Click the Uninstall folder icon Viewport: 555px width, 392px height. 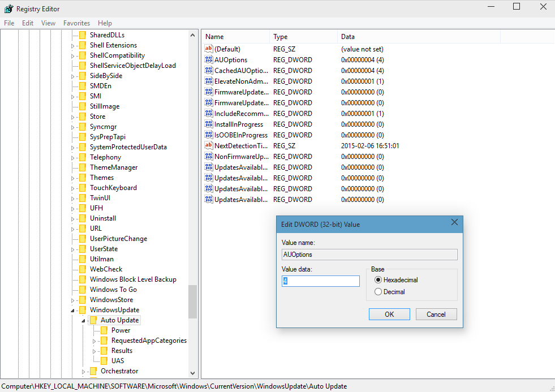(83, 218)
